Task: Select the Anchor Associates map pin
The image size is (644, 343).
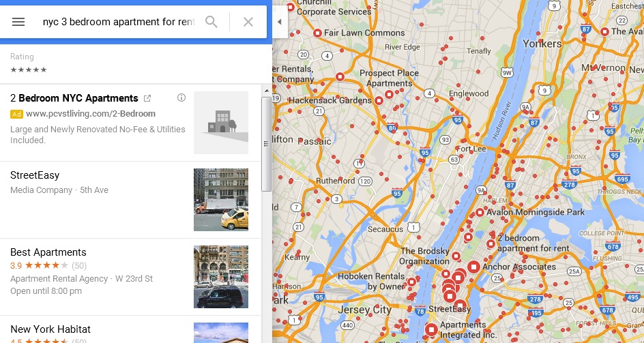Action: pyautogui.click(x=473, y=267)
